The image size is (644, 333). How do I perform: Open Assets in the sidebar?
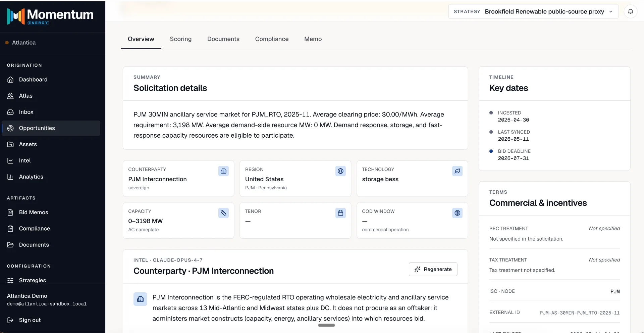[x=51, y=144]
